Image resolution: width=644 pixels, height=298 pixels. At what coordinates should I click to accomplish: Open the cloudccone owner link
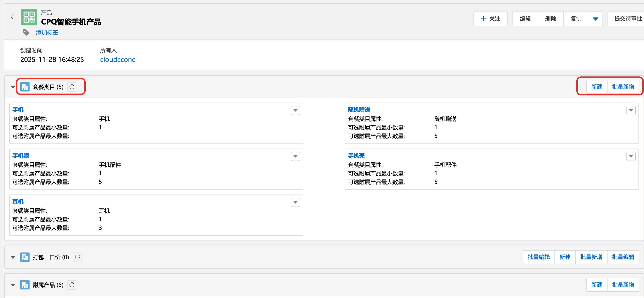point(118,60)
